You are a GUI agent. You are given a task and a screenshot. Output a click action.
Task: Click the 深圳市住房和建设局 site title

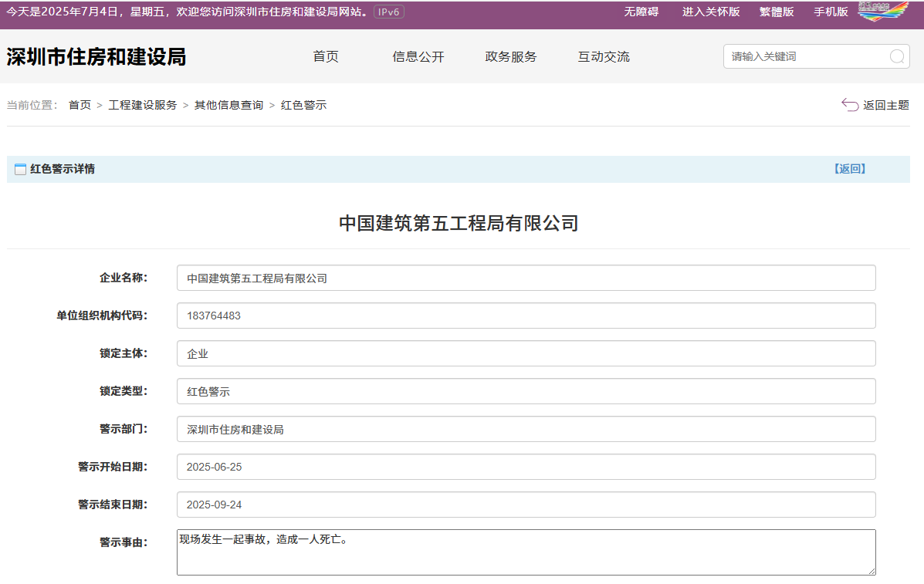pyautogui.click(x=96, y=56)
